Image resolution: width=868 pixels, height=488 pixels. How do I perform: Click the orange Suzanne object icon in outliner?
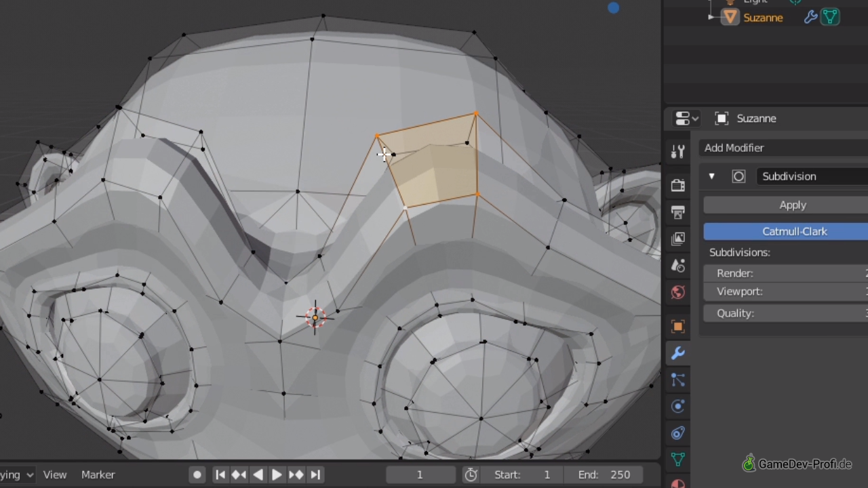730,17
